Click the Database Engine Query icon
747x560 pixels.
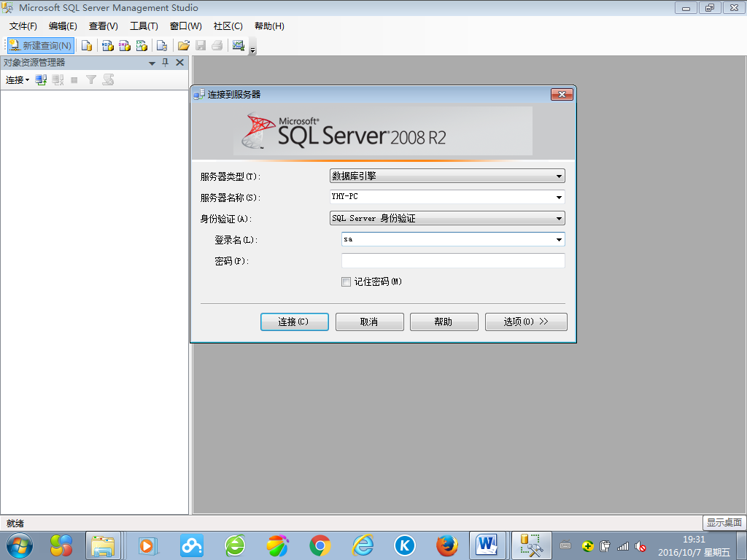[x=87, y=46]
